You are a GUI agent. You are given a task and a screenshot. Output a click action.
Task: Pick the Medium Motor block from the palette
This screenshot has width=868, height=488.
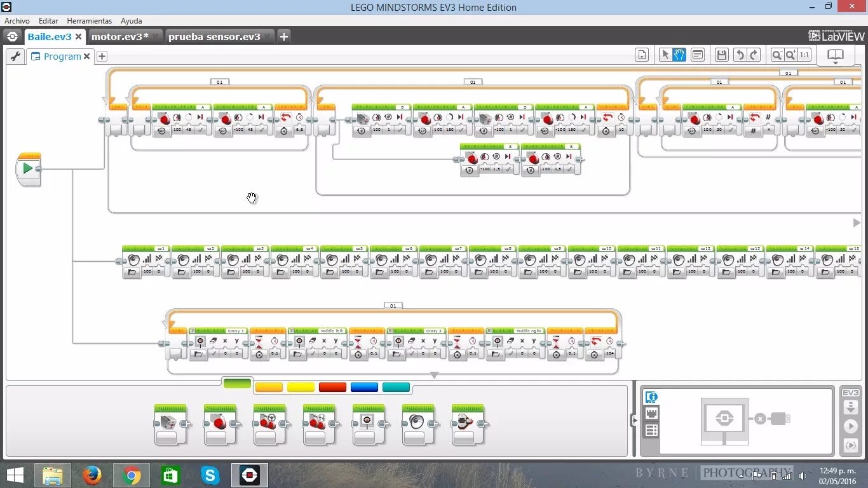click(170, 424)
